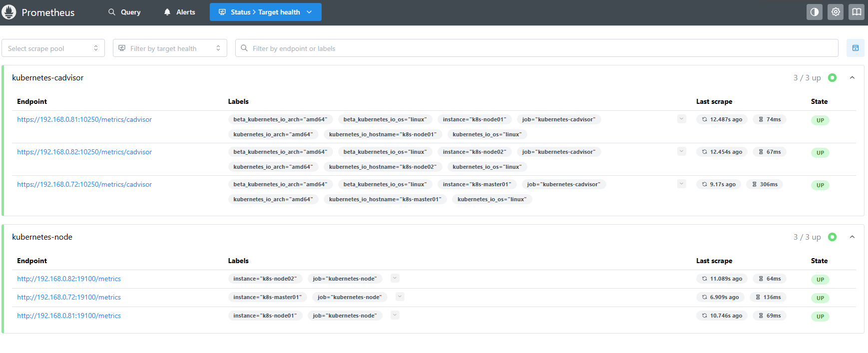
Task: Open https://192.168.0.81:10250/metrics/cadvisor link
Action: click(x=84, y=119)
